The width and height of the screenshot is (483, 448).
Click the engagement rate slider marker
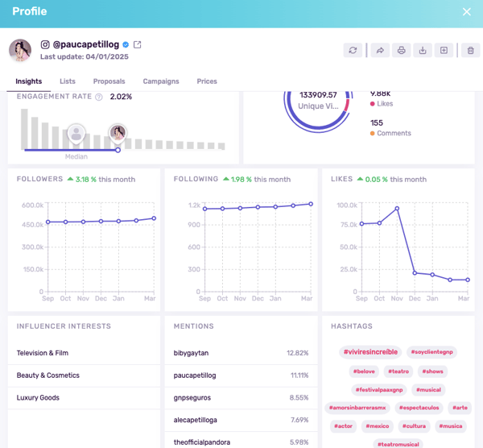pos(118,150)
